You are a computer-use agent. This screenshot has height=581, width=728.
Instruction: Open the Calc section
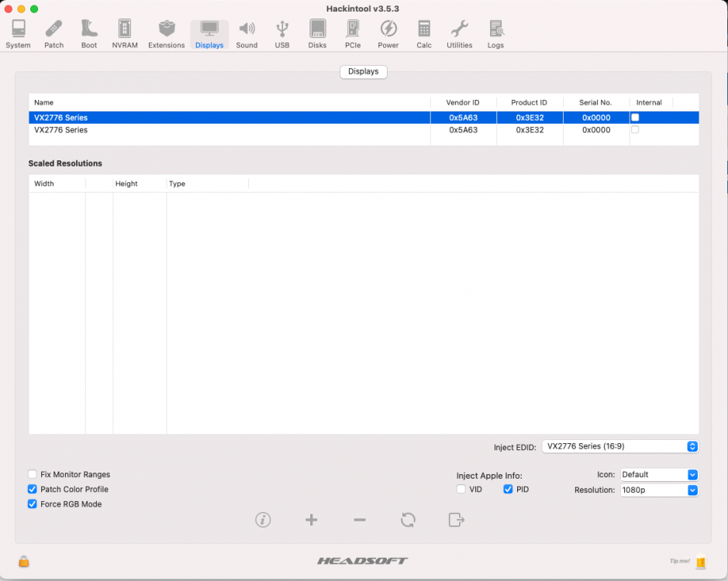[424, 34]
